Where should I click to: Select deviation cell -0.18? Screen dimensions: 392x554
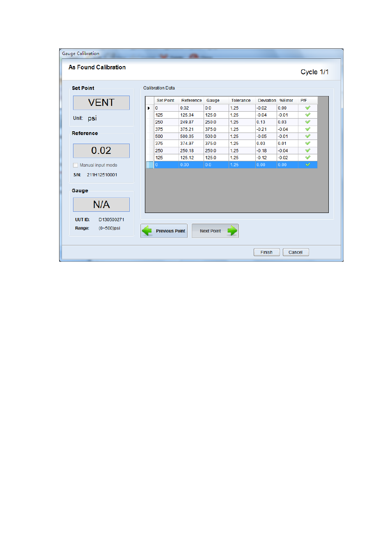pyautogui.click(x=266, y=151)
